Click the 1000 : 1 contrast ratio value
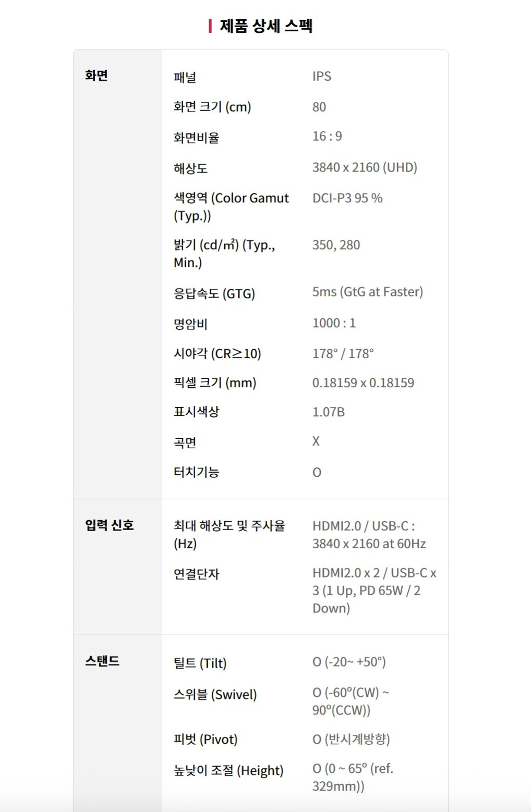This screenshot has width=531, height=812. 334,323
